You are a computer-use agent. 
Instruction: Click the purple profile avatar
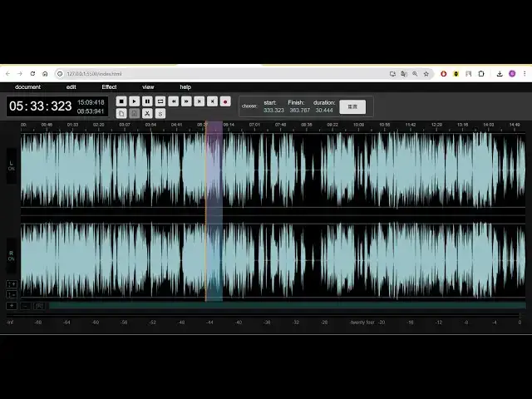512,74
